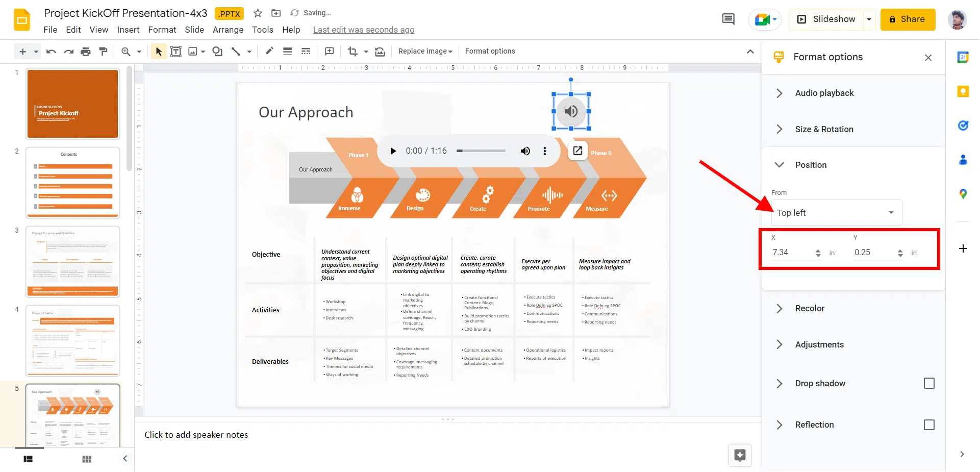
Task: Start the Slideshow
Action: (x=826, y=19)
